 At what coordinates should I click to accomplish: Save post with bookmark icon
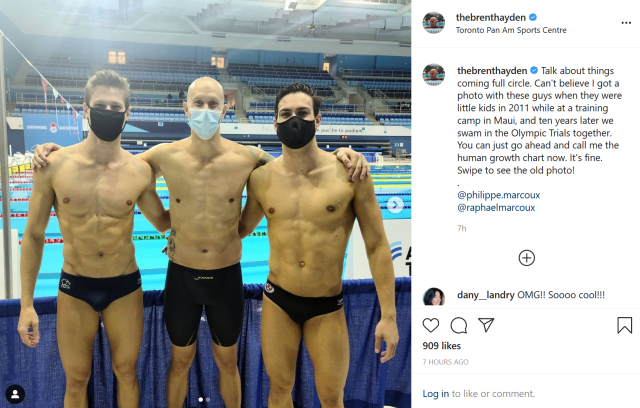tap(624, 325)
